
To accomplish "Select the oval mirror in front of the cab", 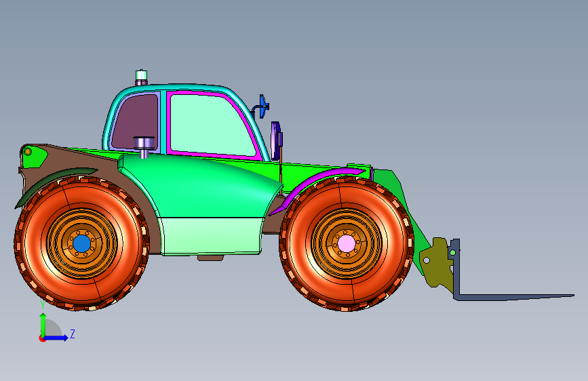I will click(276, 140).
